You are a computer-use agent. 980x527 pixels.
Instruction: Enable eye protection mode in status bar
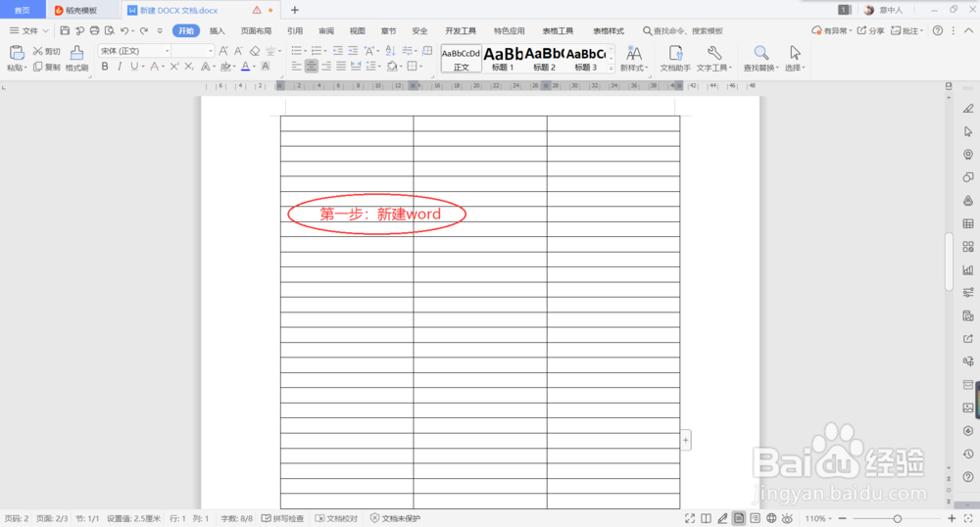point(788,518)
